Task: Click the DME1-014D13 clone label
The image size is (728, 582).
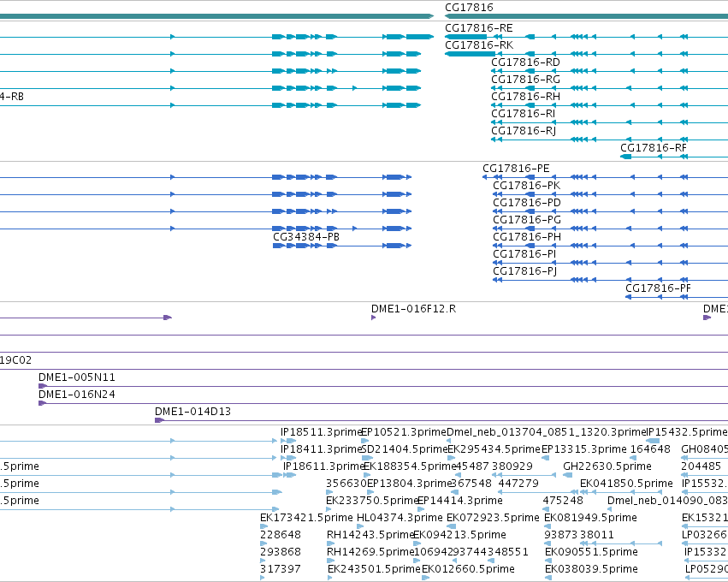Action: pos(192,412)
